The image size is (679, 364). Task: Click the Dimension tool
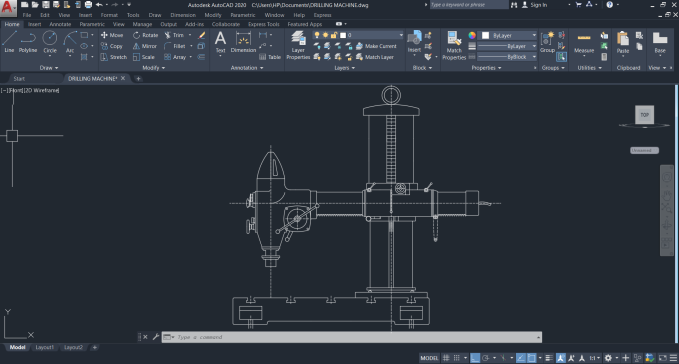[x=243, y=42]
